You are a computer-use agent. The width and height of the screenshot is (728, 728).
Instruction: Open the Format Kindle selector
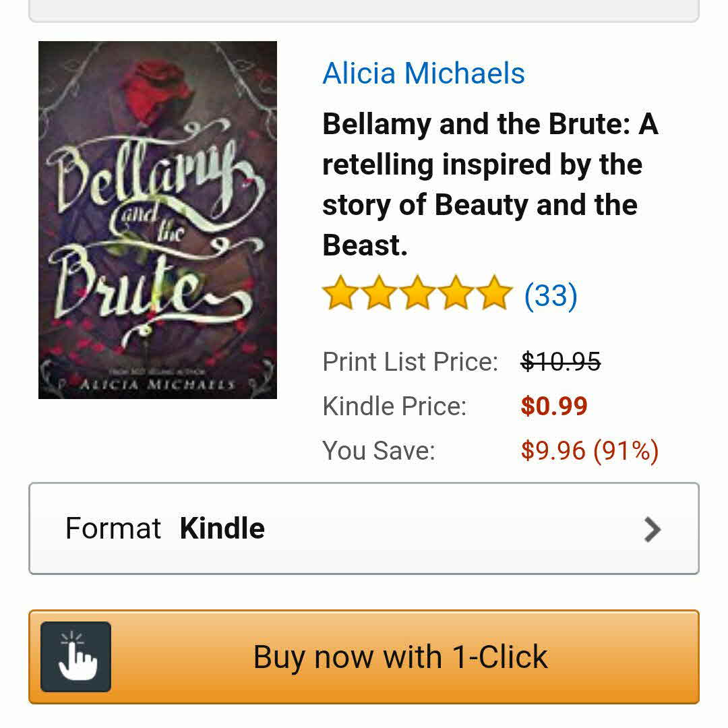coord(364,529)
